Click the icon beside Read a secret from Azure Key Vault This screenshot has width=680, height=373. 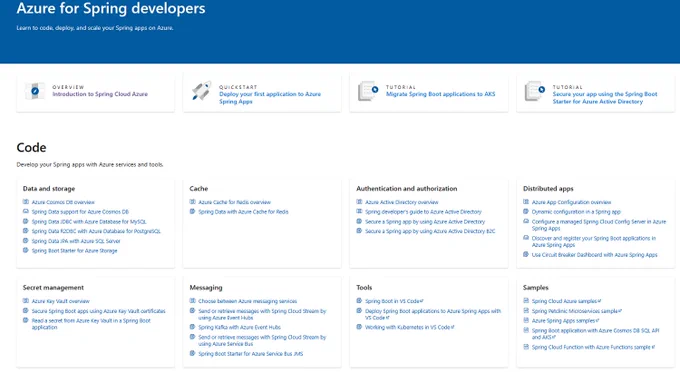pyautogui.click(x=26, y=321)
